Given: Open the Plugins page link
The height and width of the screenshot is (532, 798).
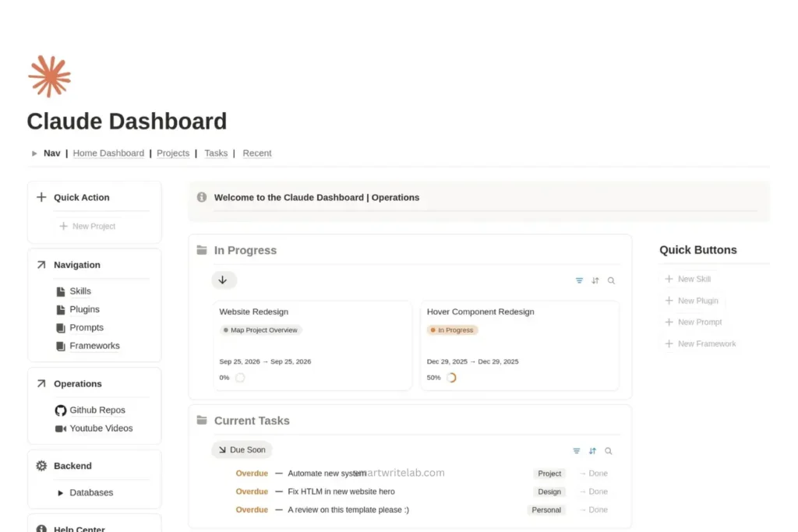Looking at the screenshot, I should pyautogui.click(x=84, y=309).
